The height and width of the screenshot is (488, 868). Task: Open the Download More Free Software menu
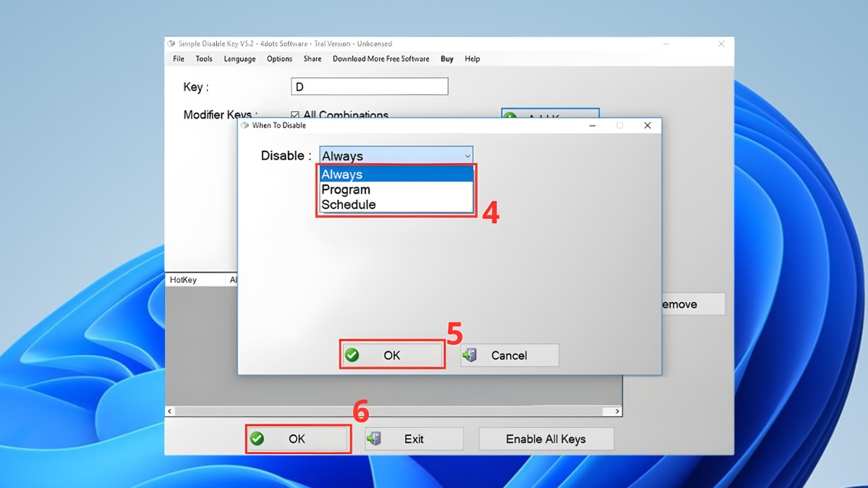pyautogui.click(x=381, y=59)
